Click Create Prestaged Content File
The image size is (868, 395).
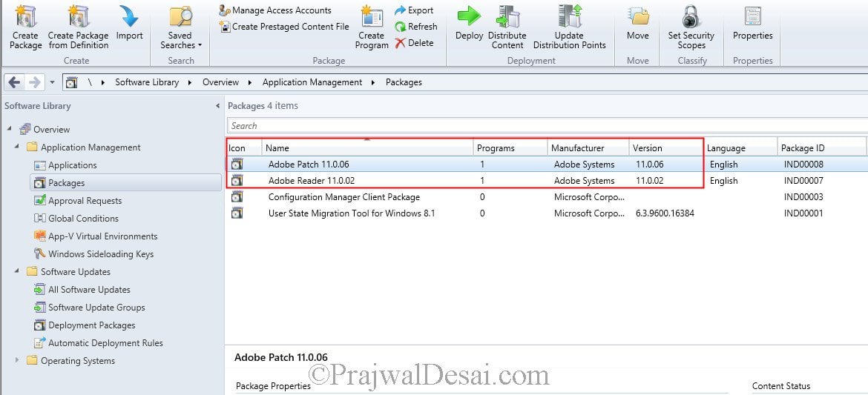click(x=284, y=26)
